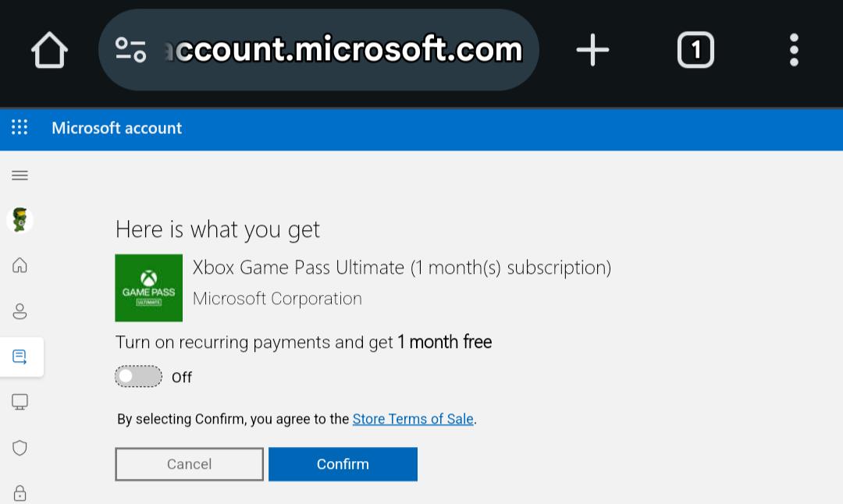Screen dimensions: 843x504
Task: Confirm the Xbox Game Pass purchase
Action: (343, 463)
